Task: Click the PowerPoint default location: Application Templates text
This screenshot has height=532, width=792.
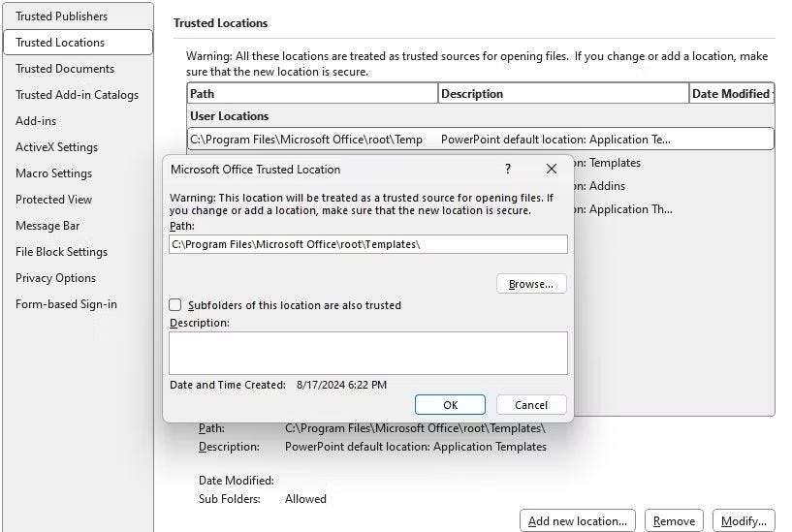Action: (x=416, y=447)
